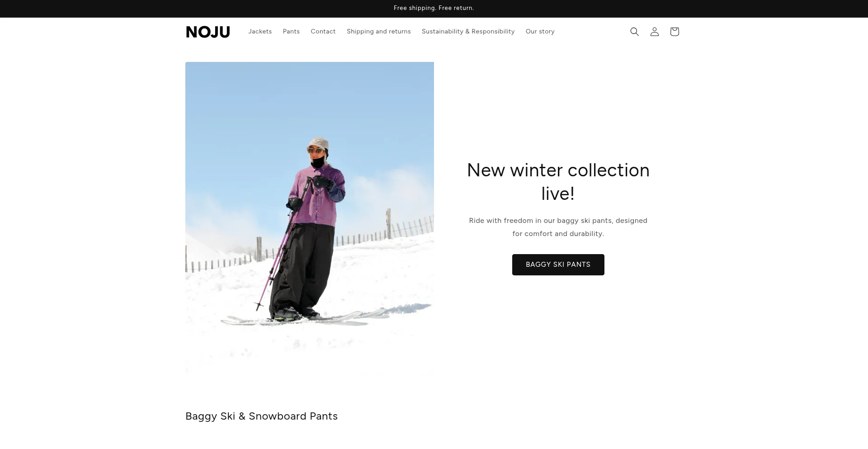The height and width of the screenshot is (449, 868).
Task: Open the Our story link
Action: 540,31
